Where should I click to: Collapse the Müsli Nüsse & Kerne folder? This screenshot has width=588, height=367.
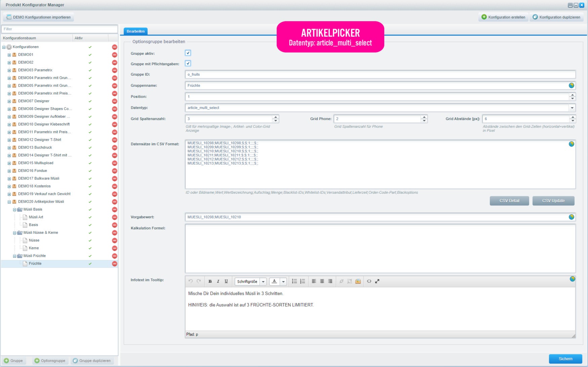14,233
